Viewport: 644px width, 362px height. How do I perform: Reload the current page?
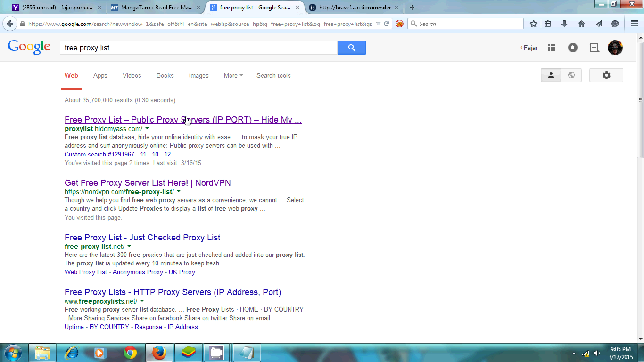[387, 24]
